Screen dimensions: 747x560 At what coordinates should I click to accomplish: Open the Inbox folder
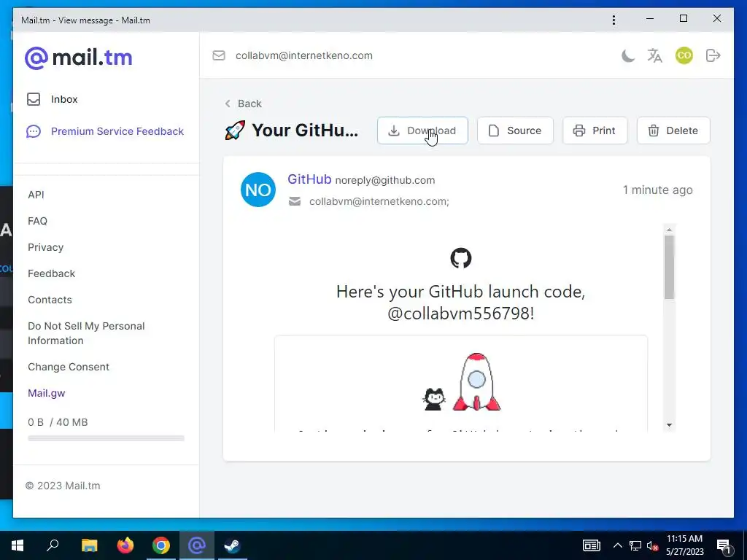[53, 99]
